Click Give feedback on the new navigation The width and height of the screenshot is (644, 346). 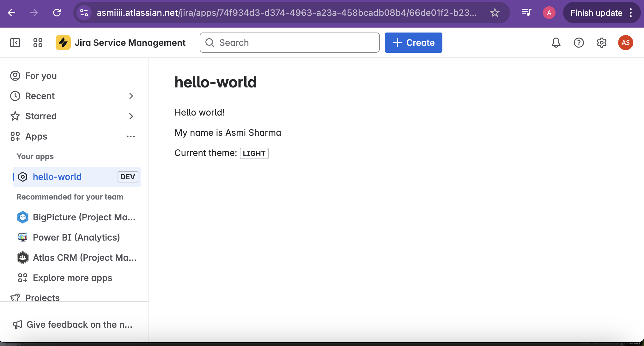coord(79,325)
